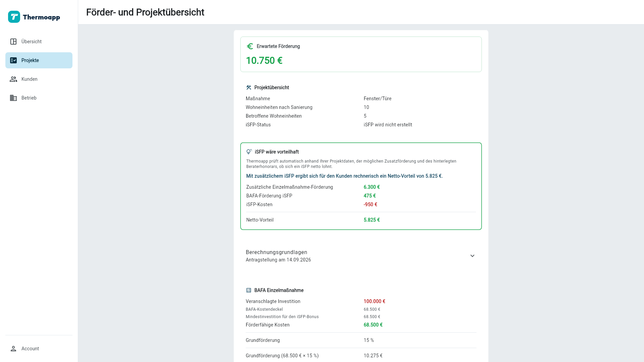
Task: Click the 6.300 € additional funding value
Action: click(372, 187)
